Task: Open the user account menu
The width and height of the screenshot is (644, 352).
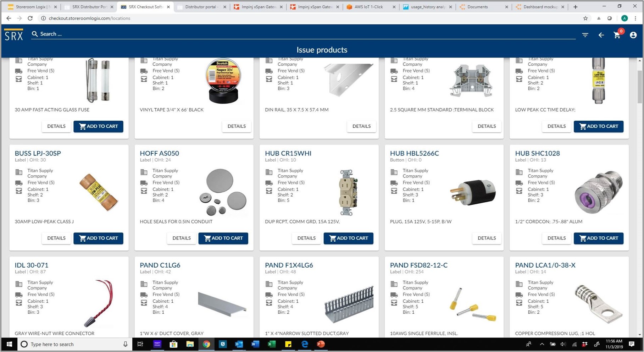Action: pos(634,35)
